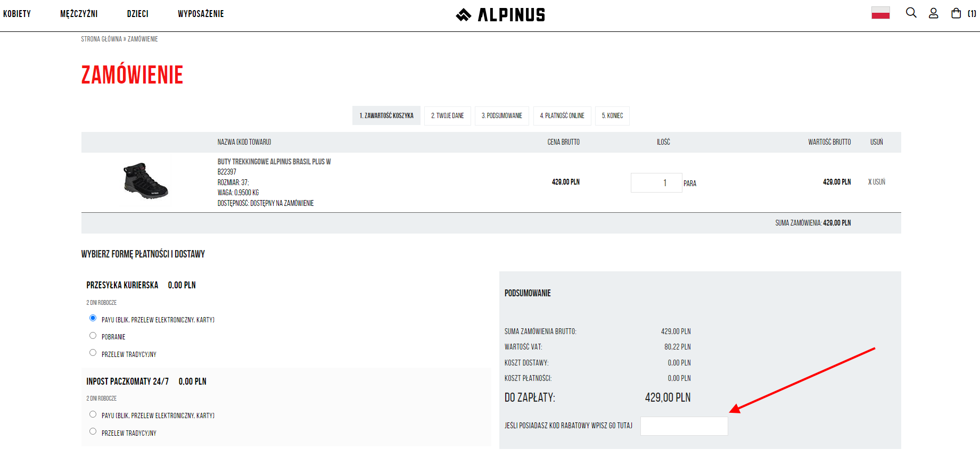Click the ZAMÓWIENIE breadcrumb link

coord(143,39)
